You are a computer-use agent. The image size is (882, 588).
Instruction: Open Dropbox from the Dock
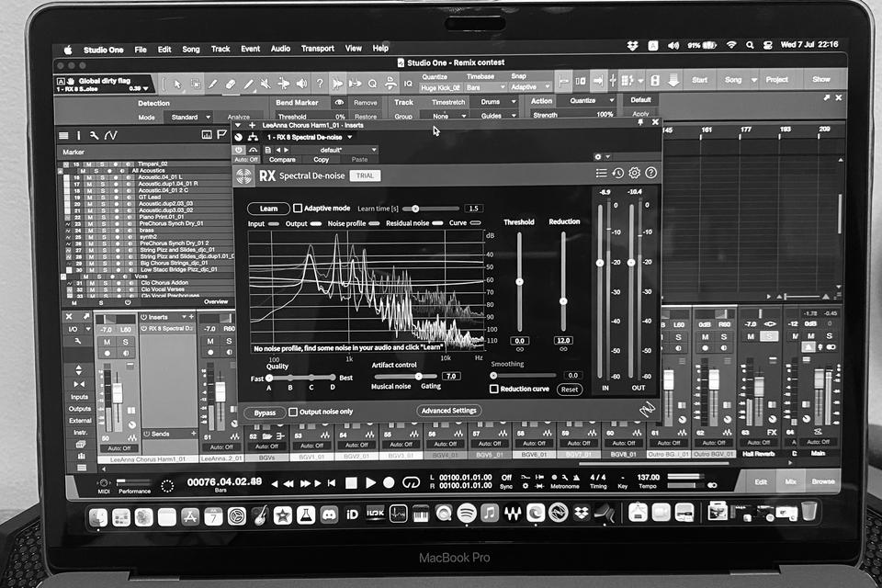(581, 514)
